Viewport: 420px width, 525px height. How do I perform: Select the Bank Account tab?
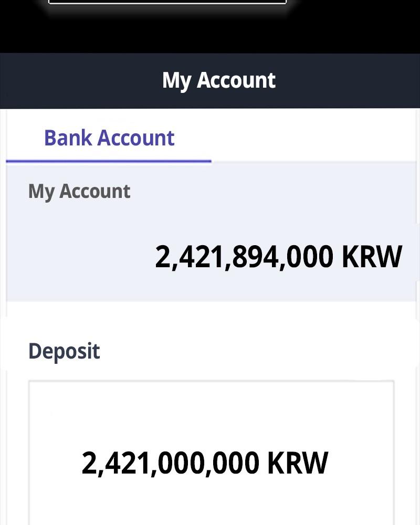point(109,138)
